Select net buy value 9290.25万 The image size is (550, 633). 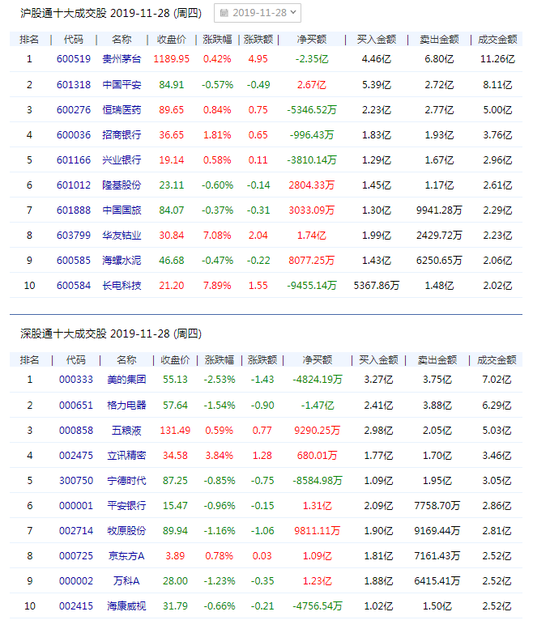[x=317, y=430]
